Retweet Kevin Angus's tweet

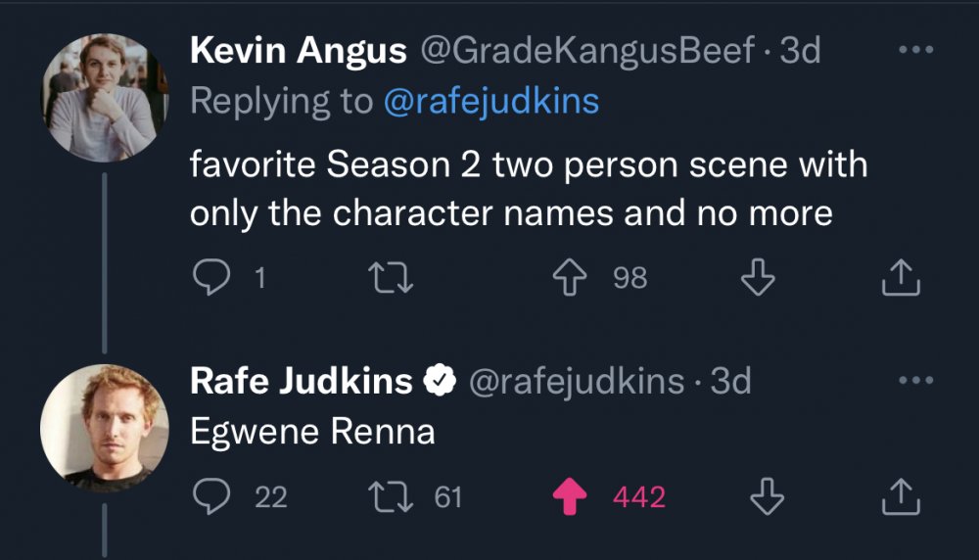(393, 280)
